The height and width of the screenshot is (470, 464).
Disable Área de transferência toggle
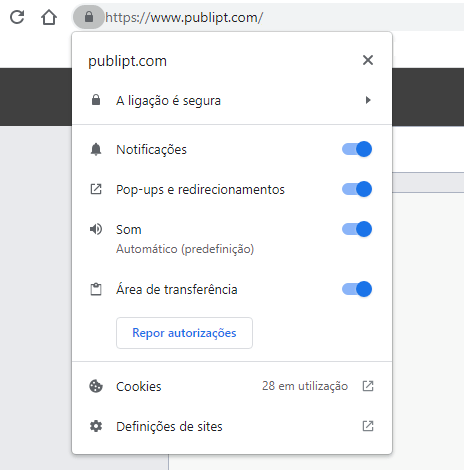357,289
